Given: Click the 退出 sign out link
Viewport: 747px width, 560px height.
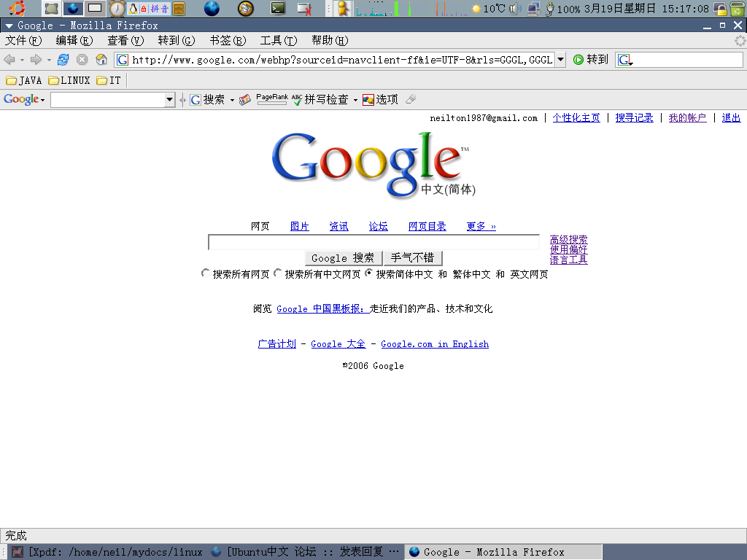Looking at the screenshot, I should 731,117.
